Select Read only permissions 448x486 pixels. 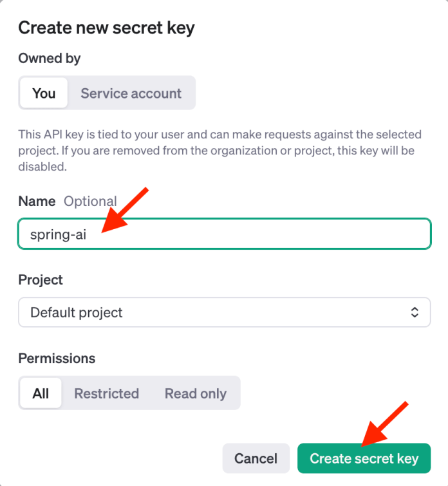[195, 393]
